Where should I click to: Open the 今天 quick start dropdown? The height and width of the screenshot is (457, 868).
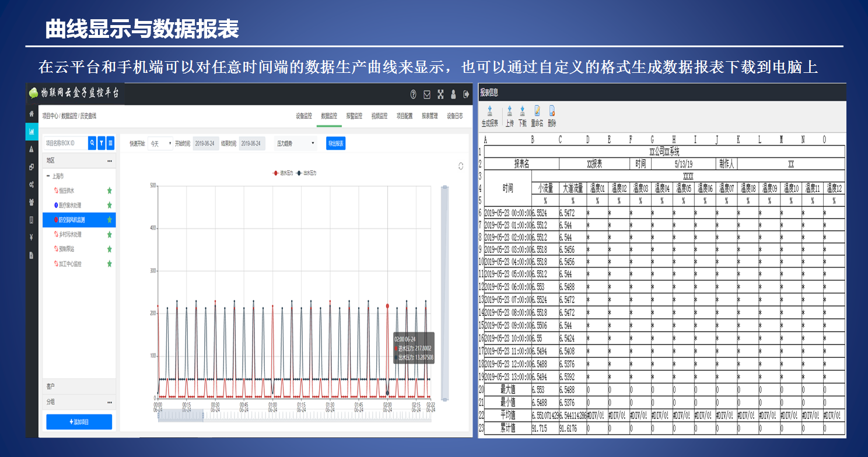[160, 143]
